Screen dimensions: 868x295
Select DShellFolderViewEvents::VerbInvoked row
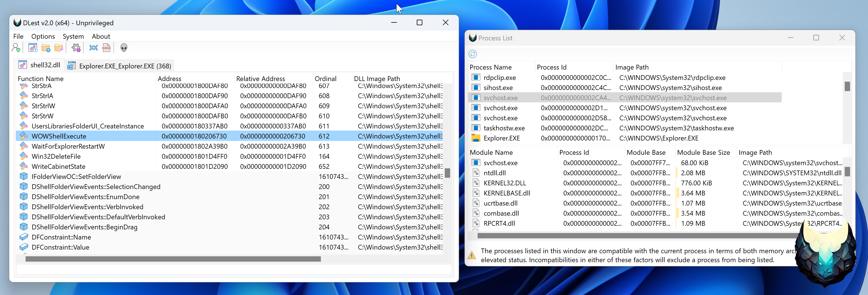pyautogui.click(x=229, y=207)
